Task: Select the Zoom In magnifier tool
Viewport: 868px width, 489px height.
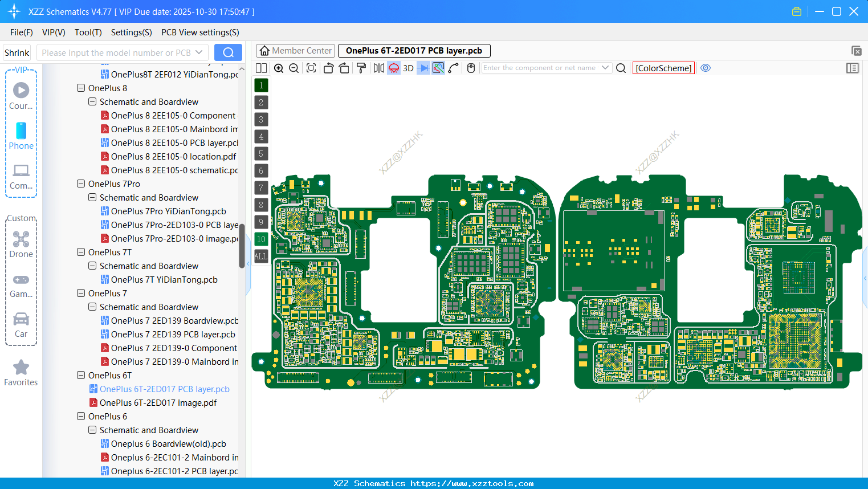Action: pyautogui.click(x=279, y=68)
